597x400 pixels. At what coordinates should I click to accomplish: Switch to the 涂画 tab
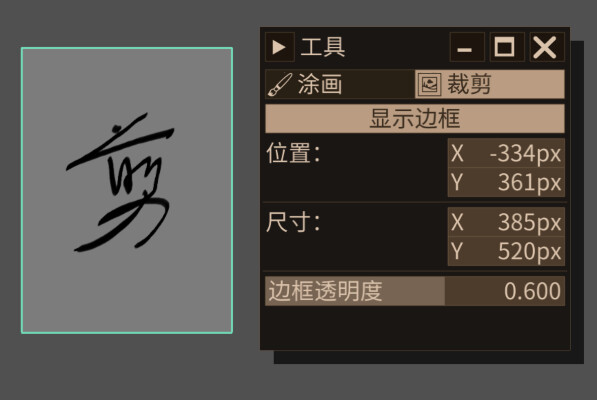tap(340, 84)
